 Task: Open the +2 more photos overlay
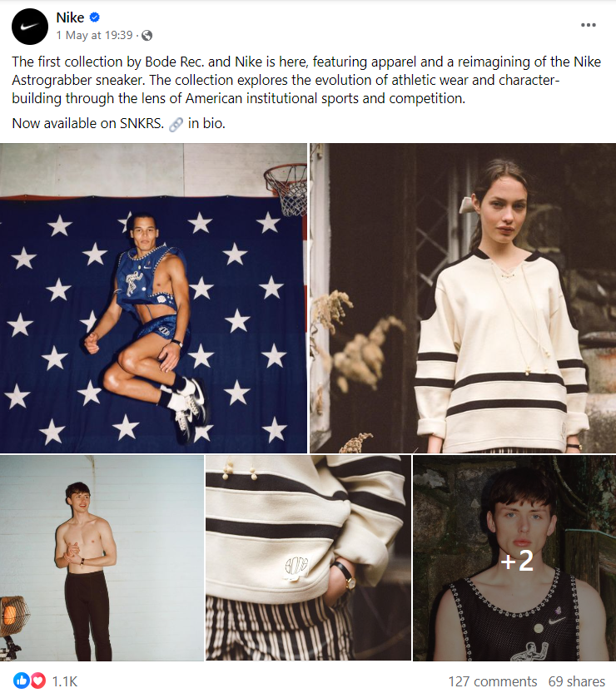514,558
